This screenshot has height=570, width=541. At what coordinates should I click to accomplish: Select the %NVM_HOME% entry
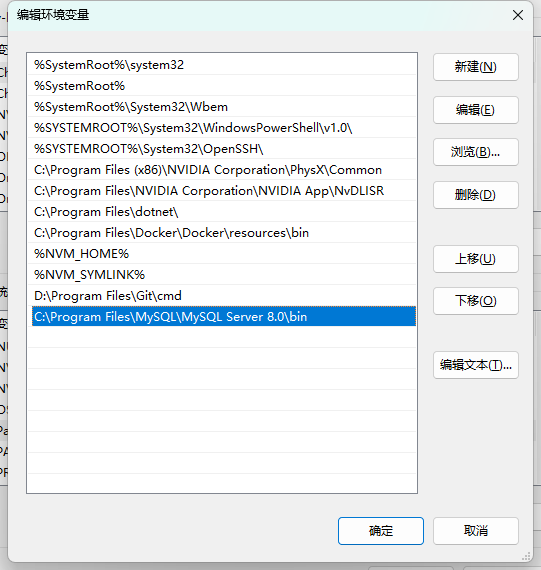222,254
